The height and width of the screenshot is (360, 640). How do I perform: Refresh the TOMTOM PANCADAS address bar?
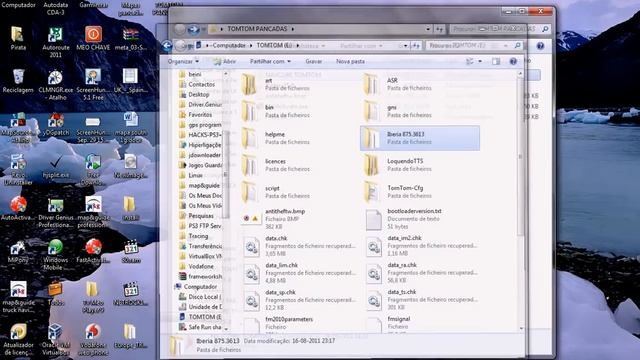440,29
